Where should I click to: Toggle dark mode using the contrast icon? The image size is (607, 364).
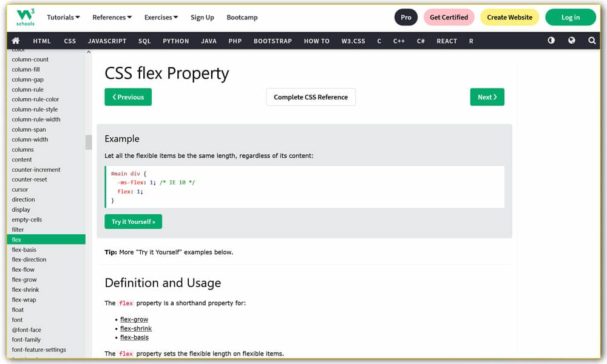551,40
